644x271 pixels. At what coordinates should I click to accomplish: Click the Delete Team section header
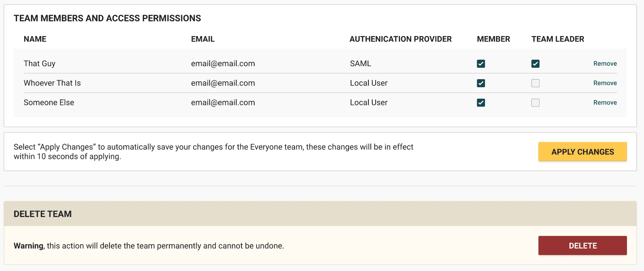(43, 214)
